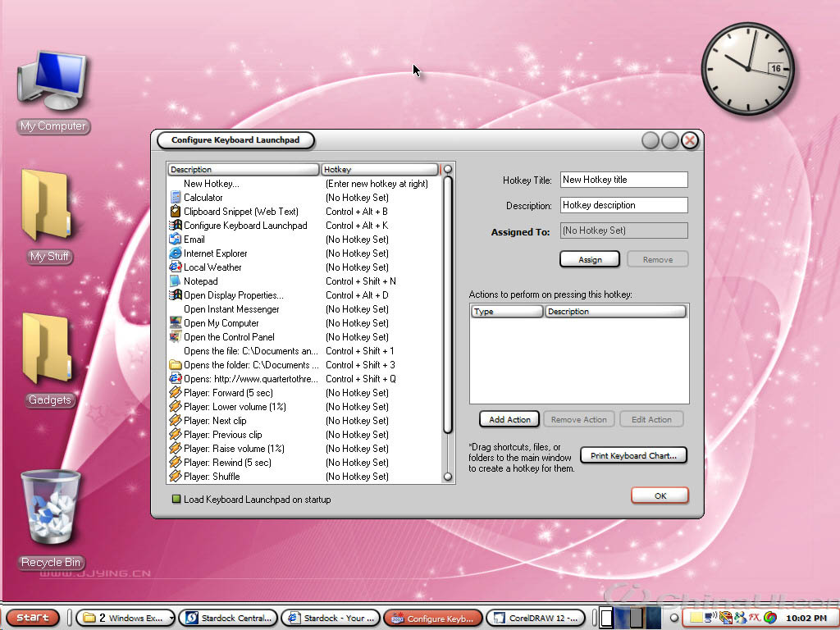Click the Hotkey column header

379,169
